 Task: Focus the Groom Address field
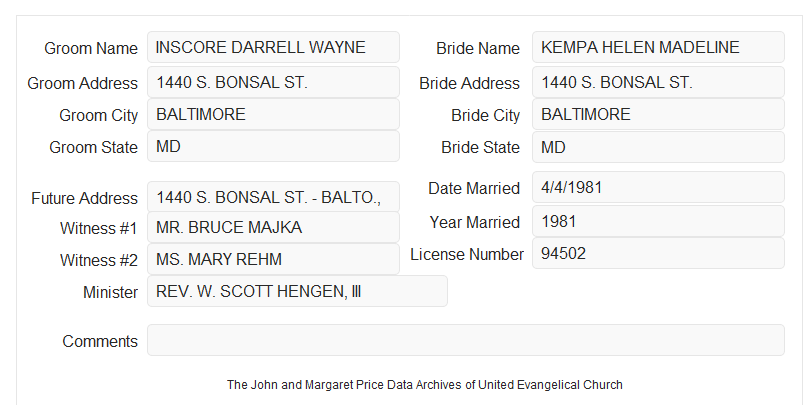[273, 82]
